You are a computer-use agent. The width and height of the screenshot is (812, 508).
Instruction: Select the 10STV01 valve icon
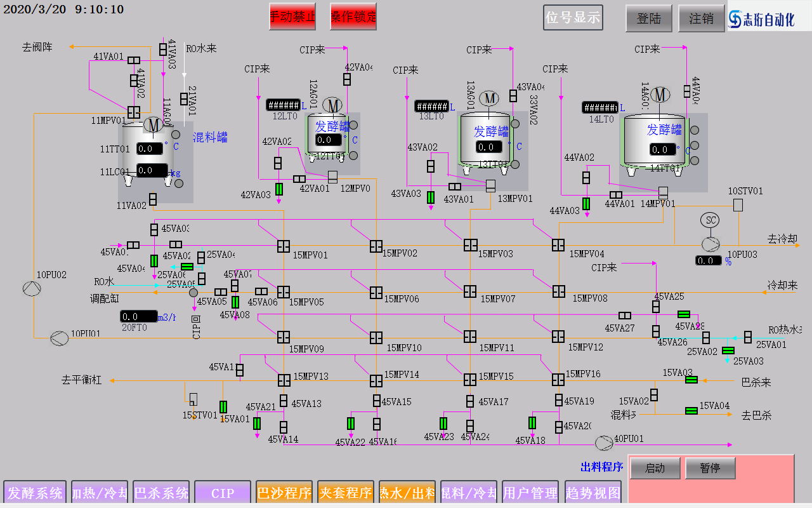(x=738, y=205)
